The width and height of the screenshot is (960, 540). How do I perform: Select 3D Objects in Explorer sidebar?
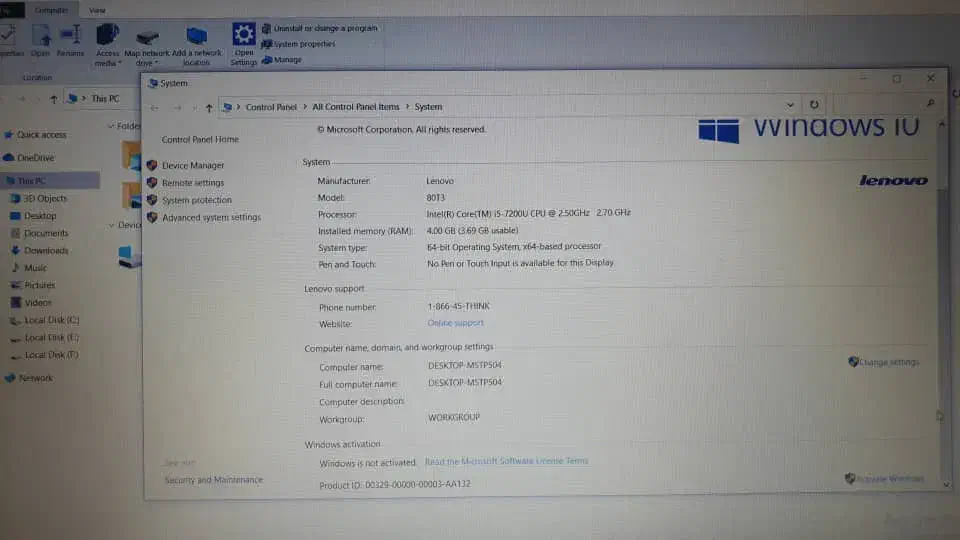[45, 198]
